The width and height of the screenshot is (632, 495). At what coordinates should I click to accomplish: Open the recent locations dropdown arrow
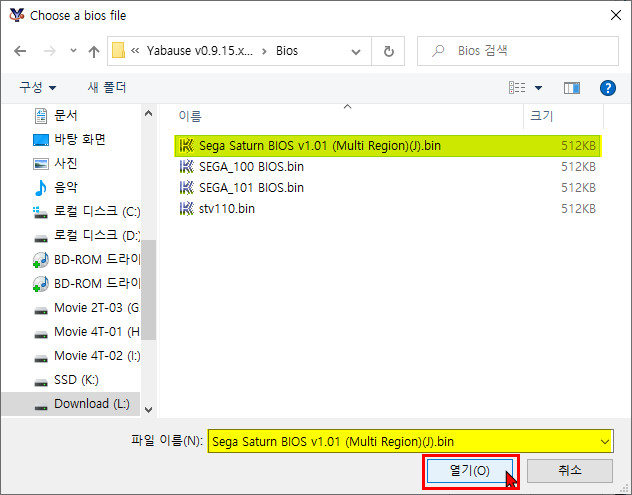(73, 51)
